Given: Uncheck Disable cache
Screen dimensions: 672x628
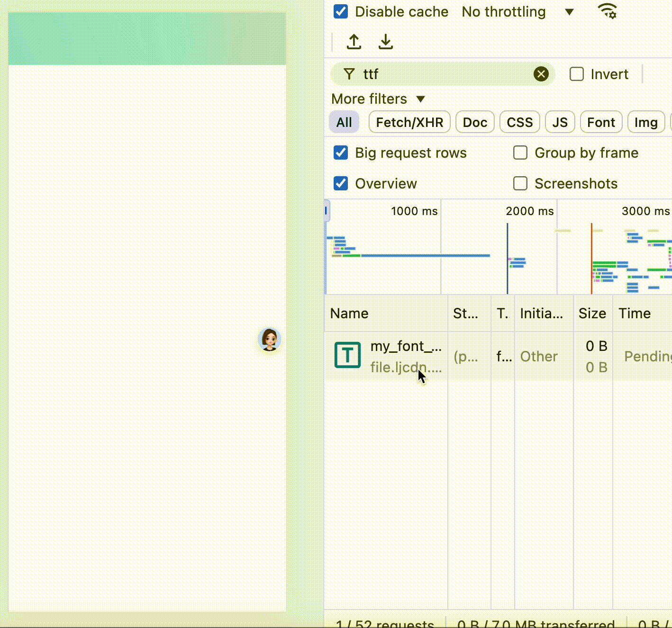Looking at the screenshot, I should [x=341, y=11].
